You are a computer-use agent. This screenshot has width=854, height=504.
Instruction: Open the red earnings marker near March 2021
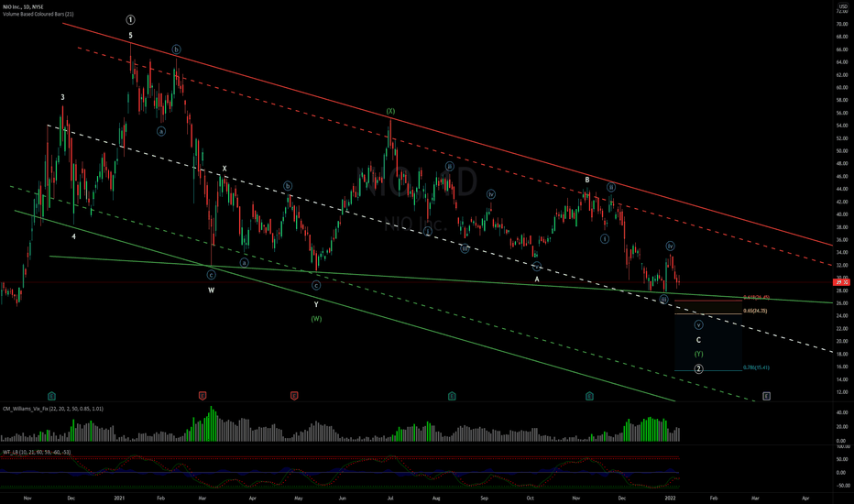click(203, 396)
